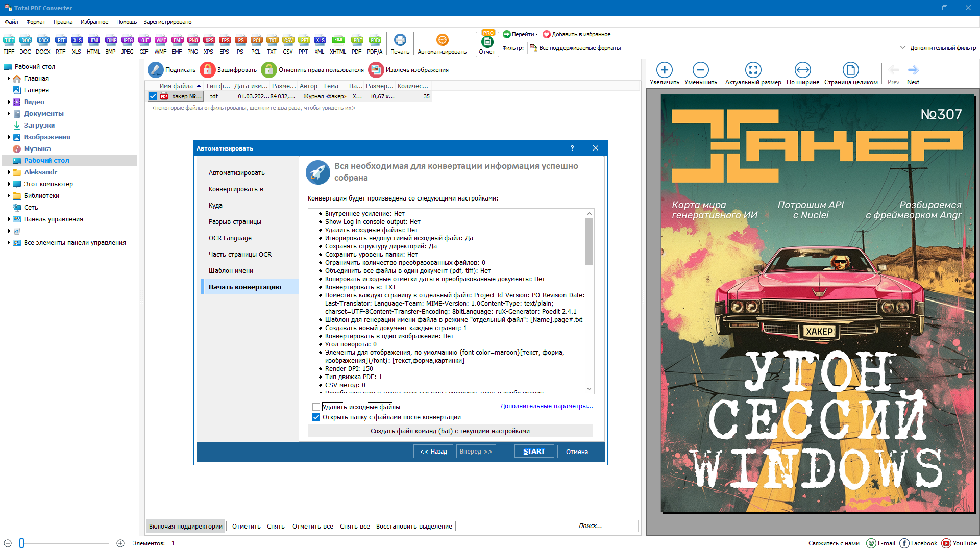Image resolution: width=980 pixels, height=551 pixels.
Task: Open the PRO Отчет report tool
Action: pyautogui.click(x=487, y=43)
